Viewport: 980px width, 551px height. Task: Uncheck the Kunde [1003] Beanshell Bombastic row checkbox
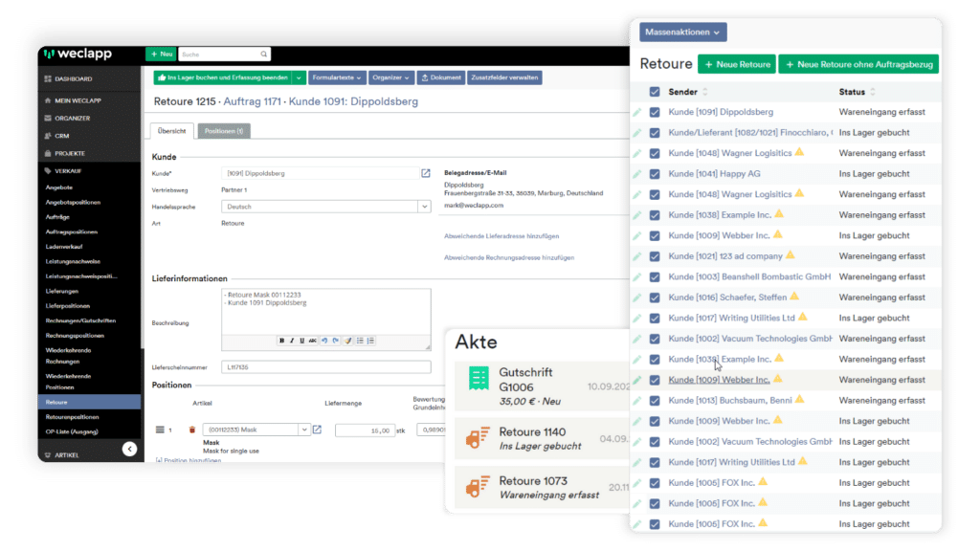655,276
